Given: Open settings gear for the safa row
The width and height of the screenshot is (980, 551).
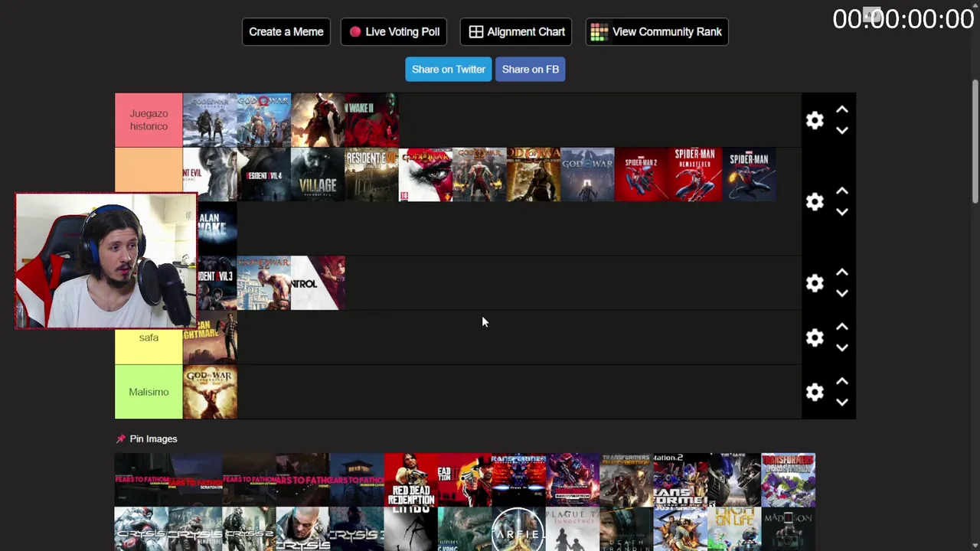Looking at the screenshot, I should tap(815, 337).
